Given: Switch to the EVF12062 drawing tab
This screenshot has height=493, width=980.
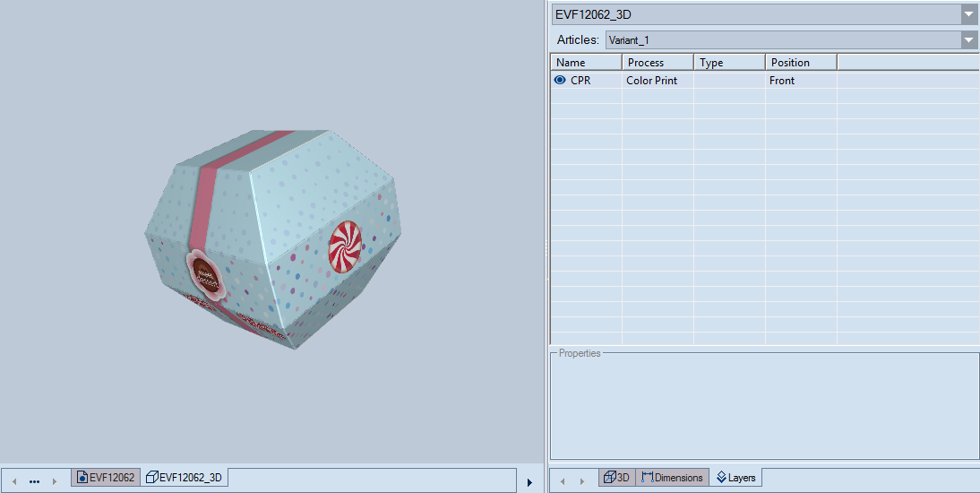Looking at the screenshot, I should 106,478.
